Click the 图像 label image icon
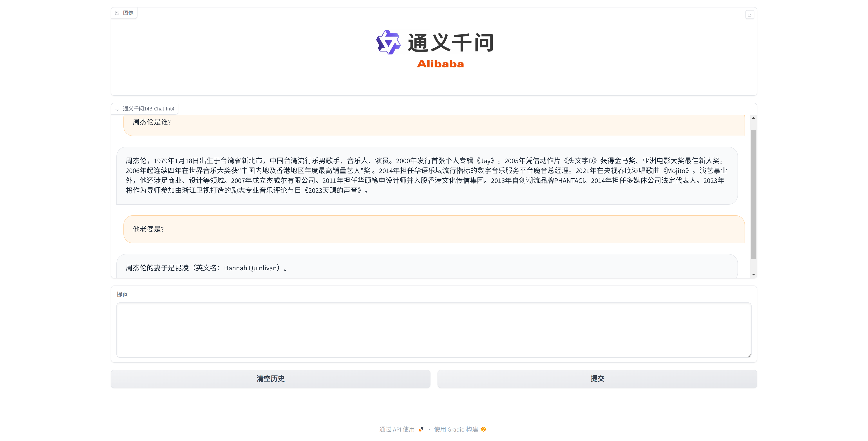Image resolution: width=868 pixels, height=441 pixels. click(117, 13)
